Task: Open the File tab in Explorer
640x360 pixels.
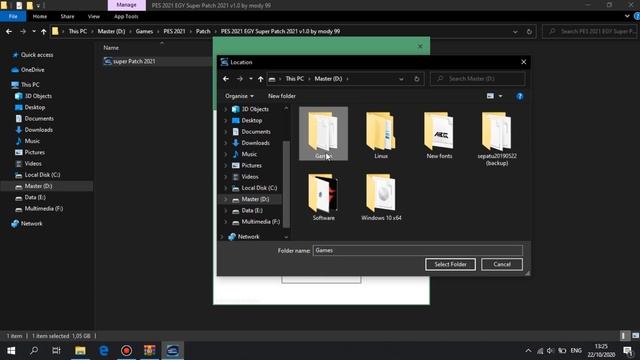Action: (13, 16)
